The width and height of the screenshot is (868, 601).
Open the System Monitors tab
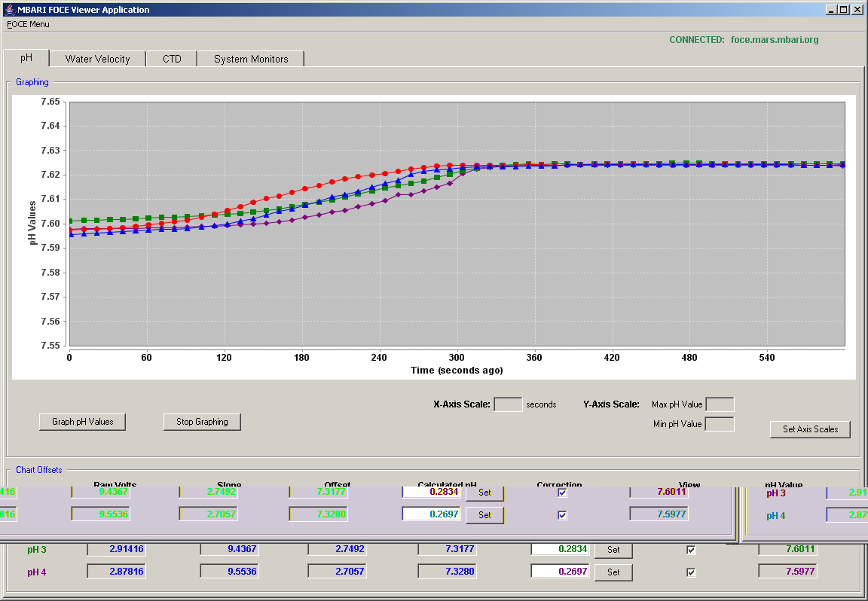point(251,59)
